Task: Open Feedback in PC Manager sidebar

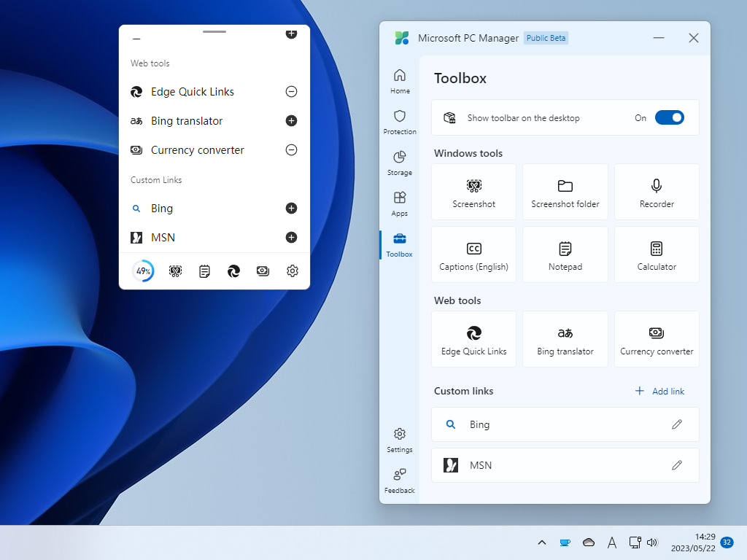Action: point(400,481)
